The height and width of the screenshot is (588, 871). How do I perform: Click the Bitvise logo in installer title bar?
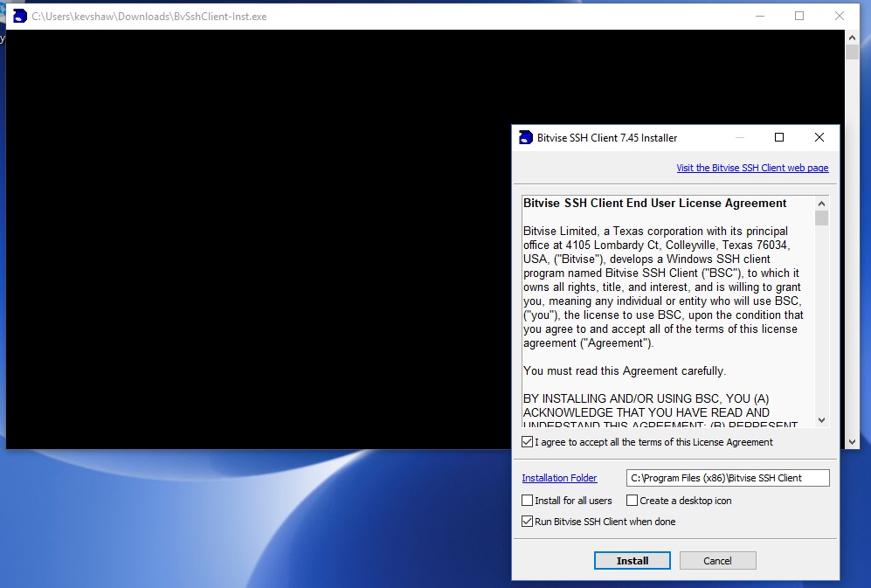[x=525, y=137]
